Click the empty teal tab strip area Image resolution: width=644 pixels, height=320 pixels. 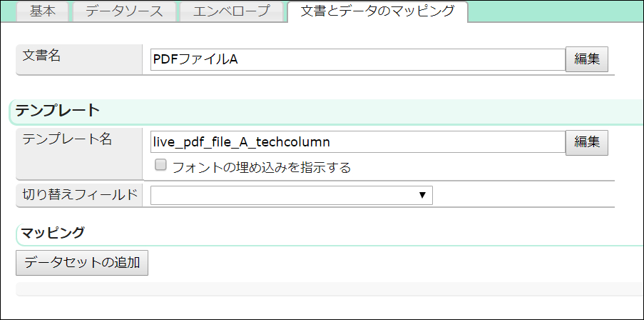pos(556,11)
